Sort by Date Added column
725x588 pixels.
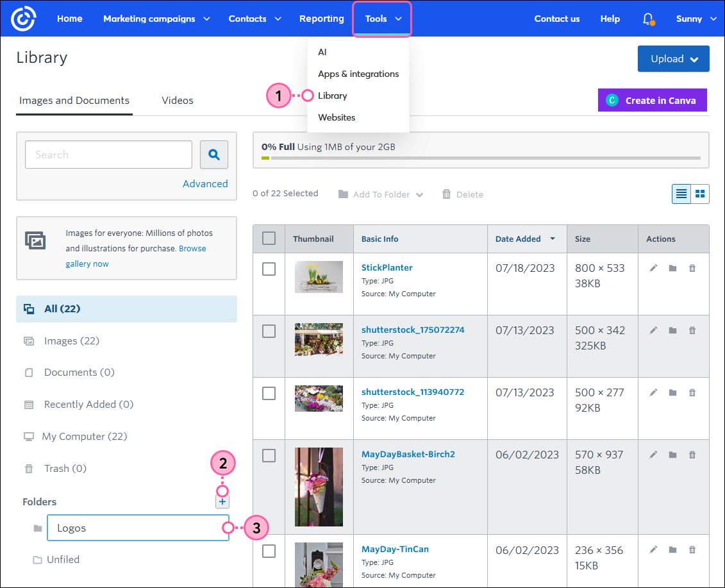(525, 239)
